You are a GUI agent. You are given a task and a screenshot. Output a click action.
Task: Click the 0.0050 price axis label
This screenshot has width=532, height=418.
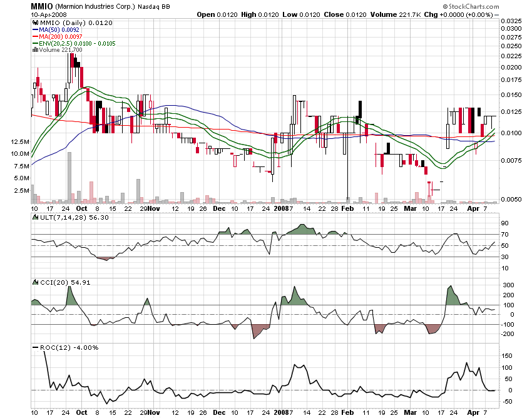511,199
